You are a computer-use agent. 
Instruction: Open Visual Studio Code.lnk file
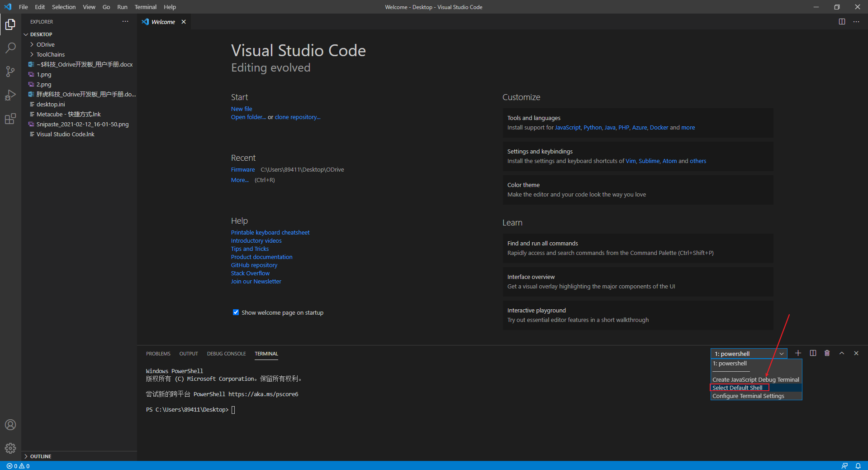79,134
